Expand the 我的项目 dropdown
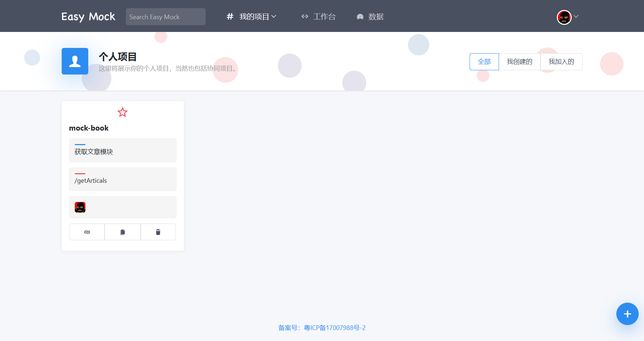This screenshot has width=644, height=341. 273,16
